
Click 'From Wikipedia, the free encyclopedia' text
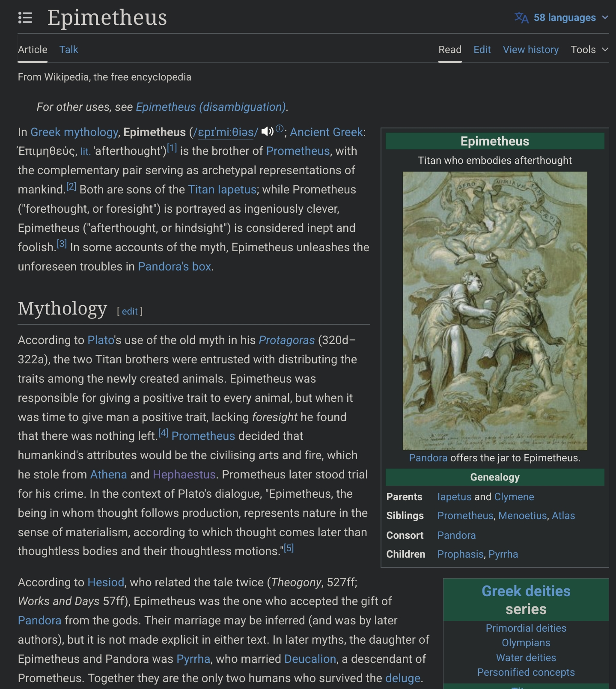104,77
